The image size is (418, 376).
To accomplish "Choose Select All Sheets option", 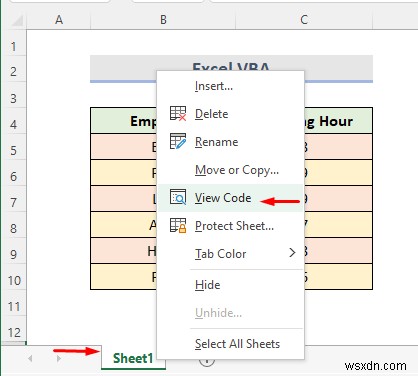I will (x=230, y=344).
